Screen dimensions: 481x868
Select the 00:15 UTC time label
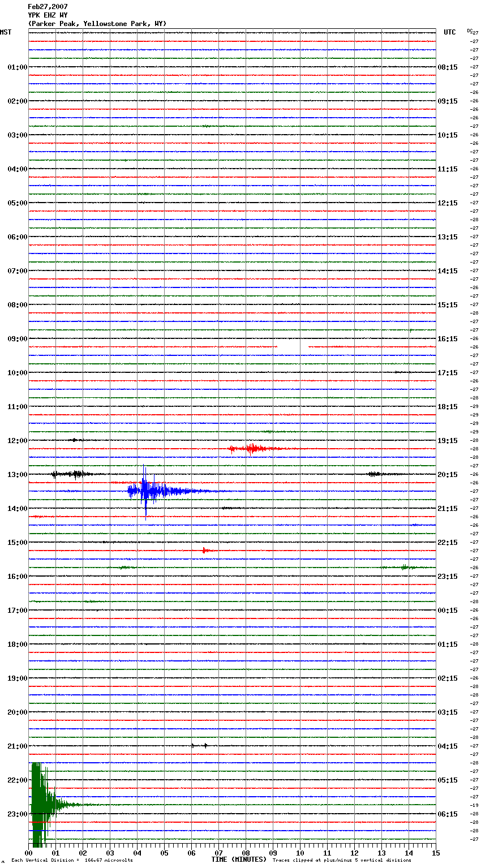point(448,611)
